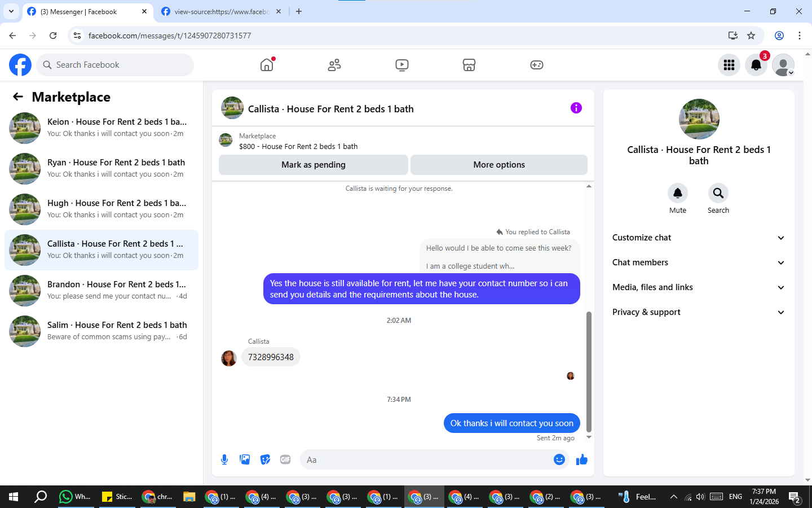Click the phone number message 7328996348

pyautogui.click(x=271, y=357)
